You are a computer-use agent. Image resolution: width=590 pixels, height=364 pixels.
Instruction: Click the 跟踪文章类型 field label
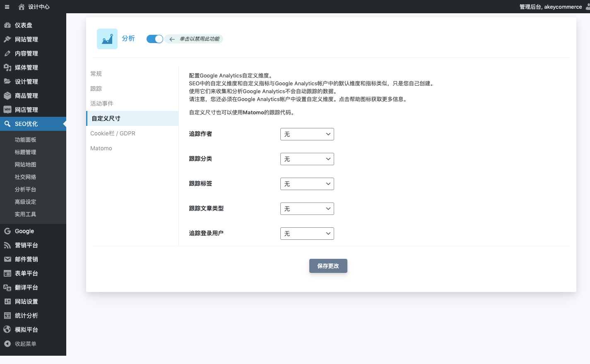[x=207, y=208]
